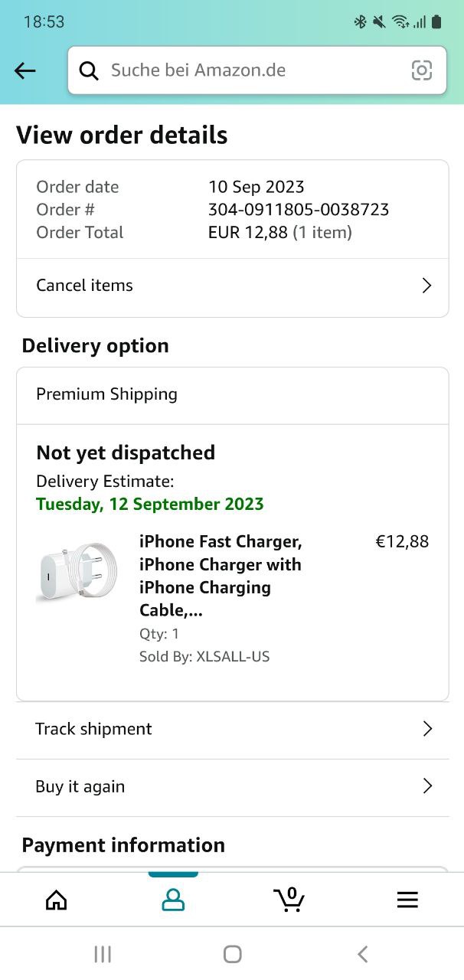Tap the order number text
464x980 pixels.
tap(299, 209)
